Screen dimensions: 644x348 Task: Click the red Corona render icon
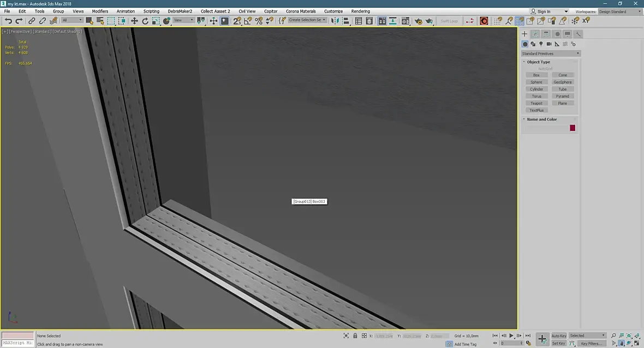pos(484,21)
